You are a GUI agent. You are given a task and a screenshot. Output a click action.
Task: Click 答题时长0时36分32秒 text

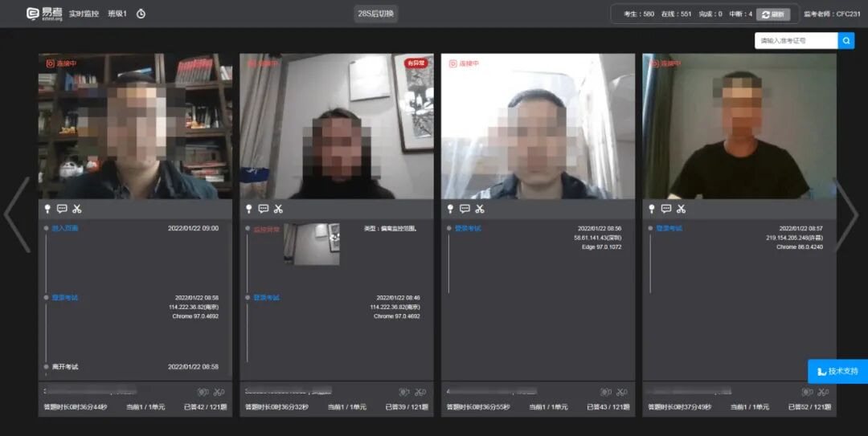(x=276, y=406)
